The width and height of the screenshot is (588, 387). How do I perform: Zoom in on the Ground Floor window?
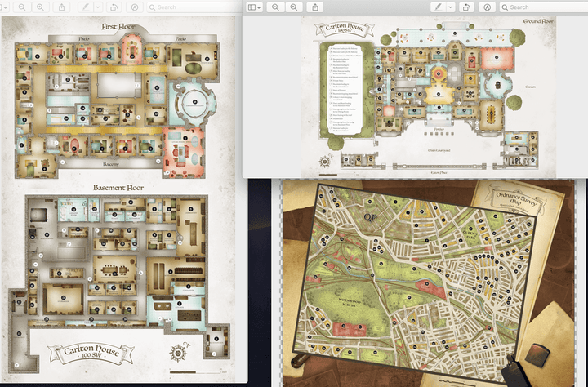(x=292, y=7)
